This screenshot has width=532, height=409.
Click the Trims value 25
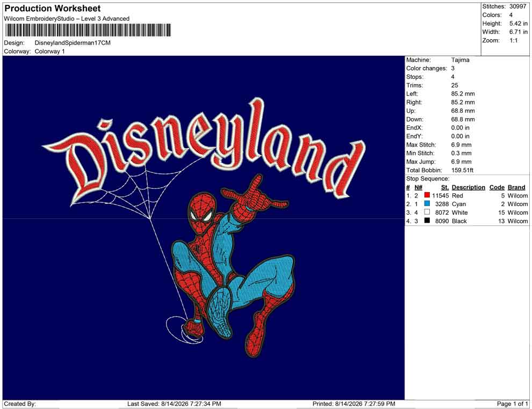(x=455, y=85)
